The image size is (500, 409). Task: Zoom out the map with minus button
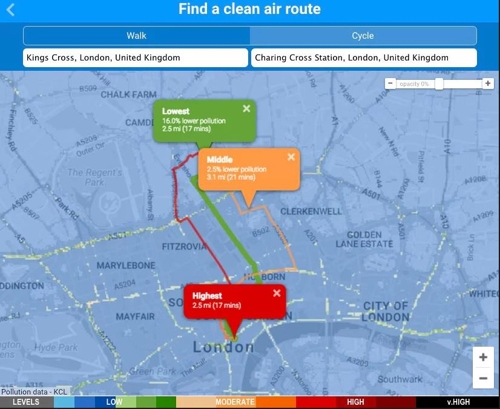click(483, 378)
